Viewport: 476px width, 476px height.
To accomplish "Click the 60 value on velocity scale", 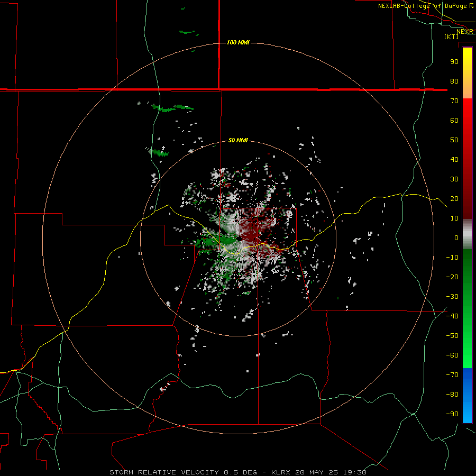I will click(x=454, y=121).
